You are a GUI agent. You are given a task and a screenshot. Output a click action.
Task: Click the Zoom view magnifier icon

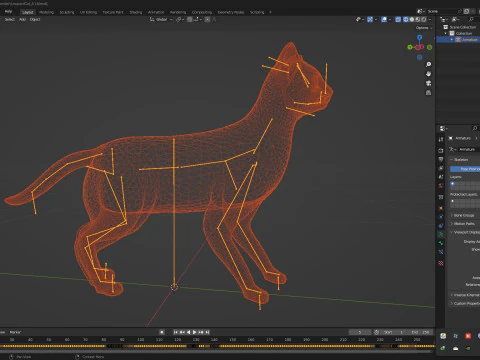(428, 64)
